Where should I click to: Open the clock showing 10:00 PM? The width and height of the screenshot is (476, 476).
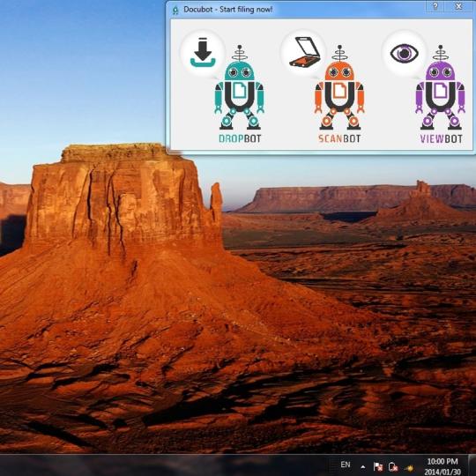[442, 466]
